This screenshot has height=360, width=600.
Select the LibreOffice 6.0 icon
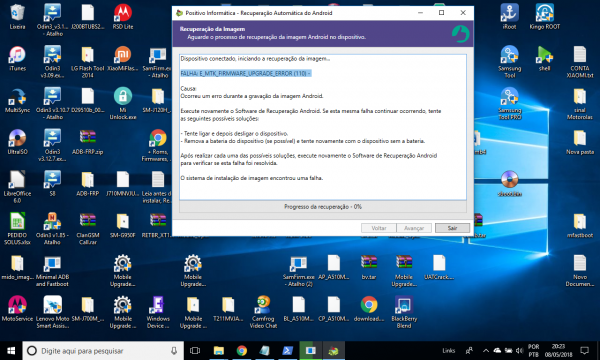(17, 187)
